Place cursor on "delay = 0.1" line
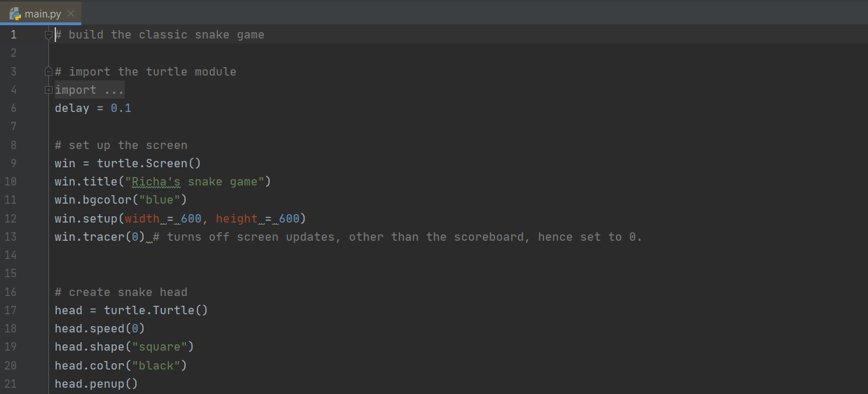This screenshot has height=394, width=868. pos(93,108)
